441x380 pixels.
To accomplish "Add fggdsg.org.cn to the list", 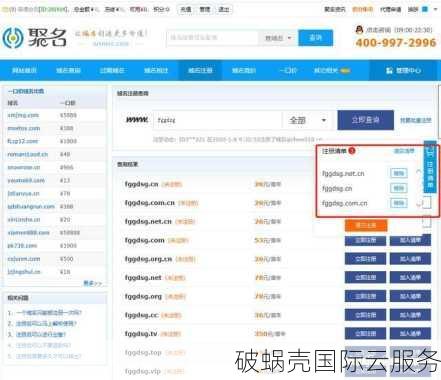I will pyautogui.click(x=410, y=259).
